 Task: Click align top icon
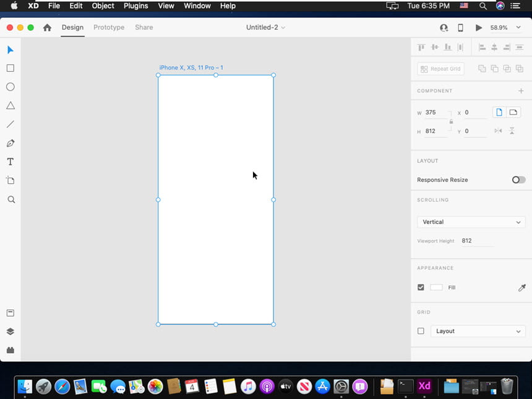[421, 47]
